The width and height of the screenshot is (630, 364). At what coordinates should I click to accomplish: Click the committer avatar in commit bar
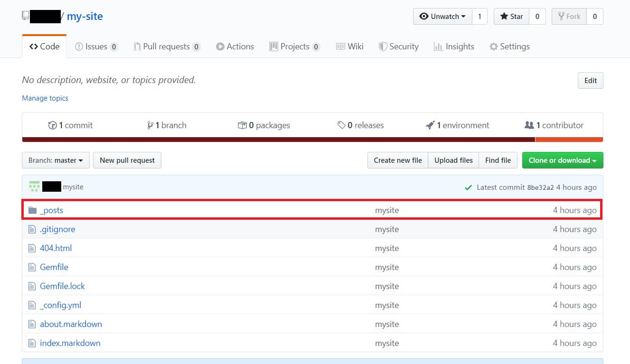(x=34, y=187)
